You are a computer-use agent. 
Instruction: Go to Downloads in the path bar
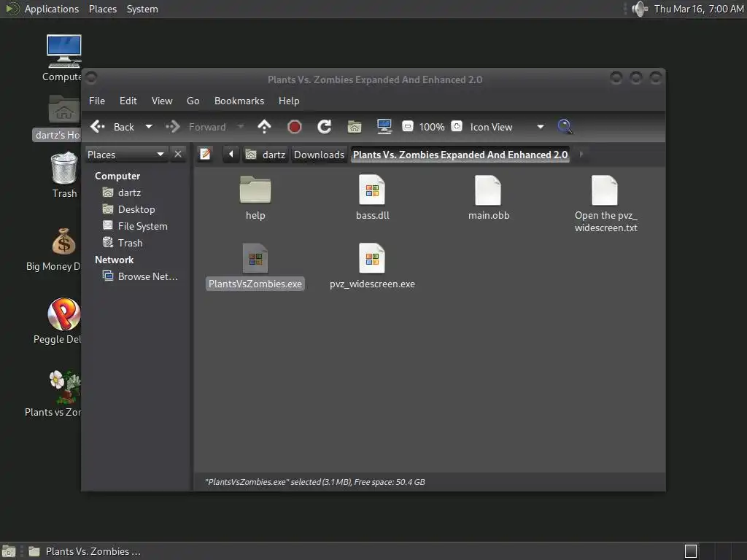coord(320,155)
